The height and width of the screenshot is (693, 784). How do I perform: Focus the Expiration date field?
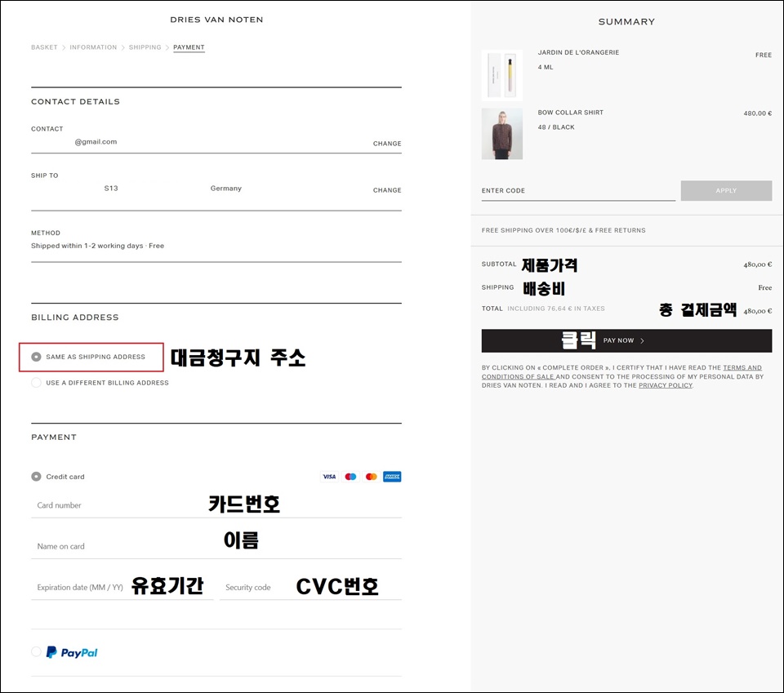tap(122, 587)
